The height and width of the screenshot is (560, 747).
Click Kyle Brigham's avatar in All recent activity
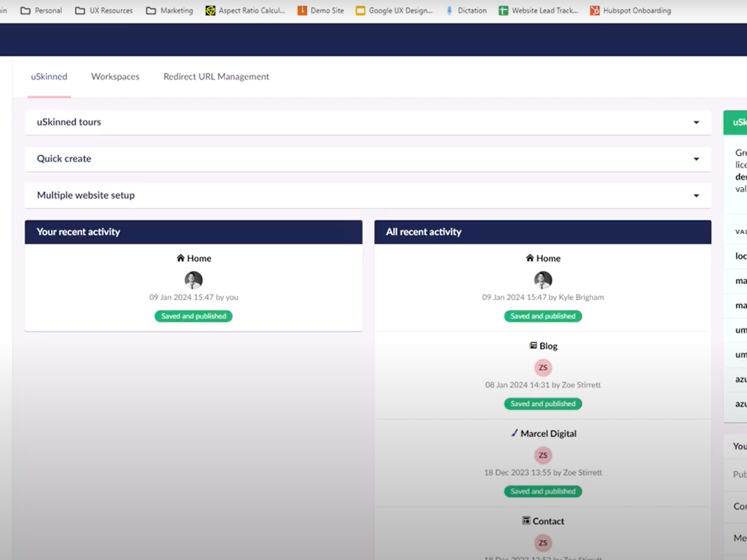(x=543, y=280)
